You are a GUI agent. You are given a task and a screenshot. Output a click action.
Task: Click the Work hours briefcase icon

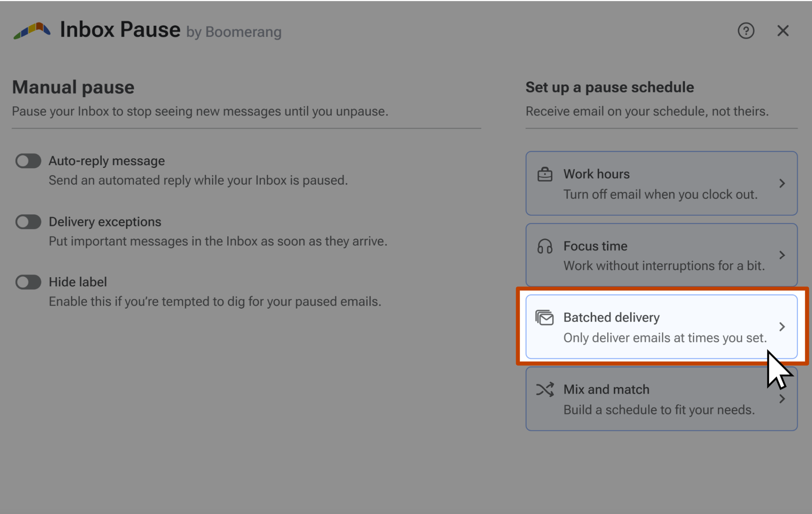(x=545, y=174)
